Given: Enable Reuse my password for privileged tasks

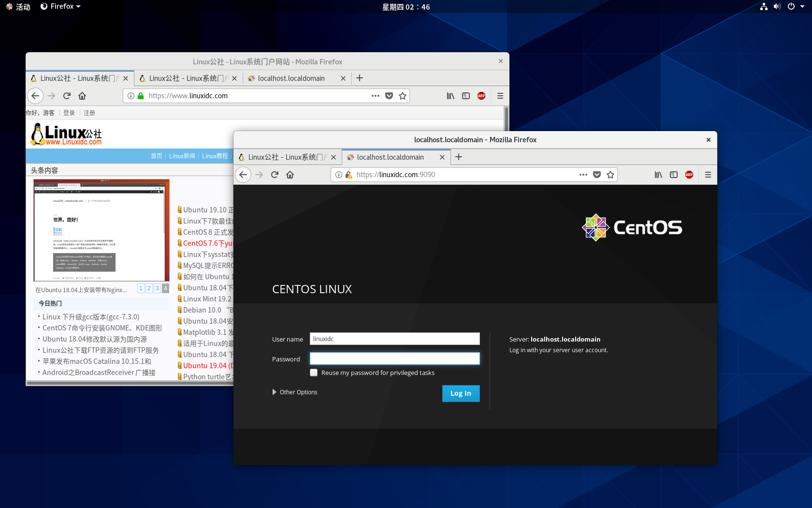Looking at the screenshot, I should 314,373.
